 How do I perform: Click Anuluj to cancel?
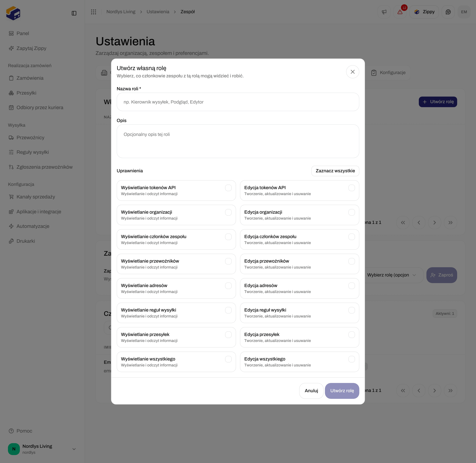coord(311,391)
